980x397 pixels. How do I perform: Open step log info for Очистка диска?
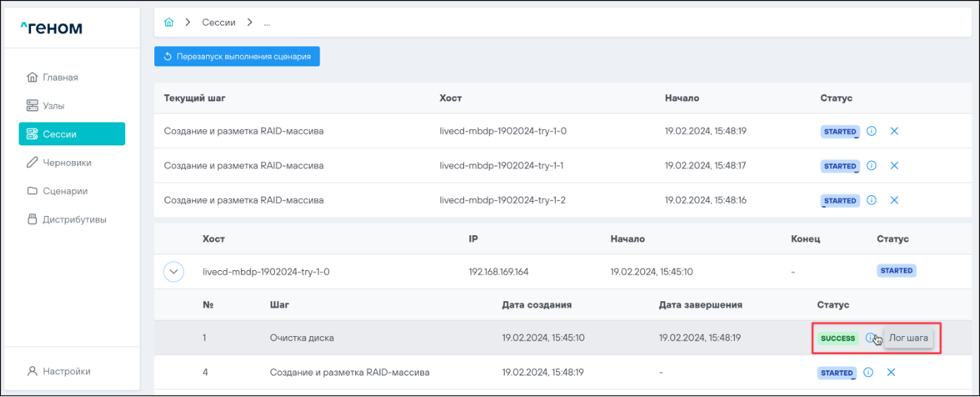(x=870, y=338)
